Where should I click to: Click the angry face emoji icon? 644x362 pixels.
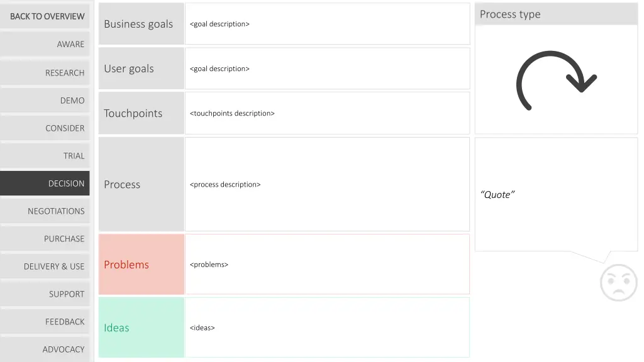[x=619, y=282]
